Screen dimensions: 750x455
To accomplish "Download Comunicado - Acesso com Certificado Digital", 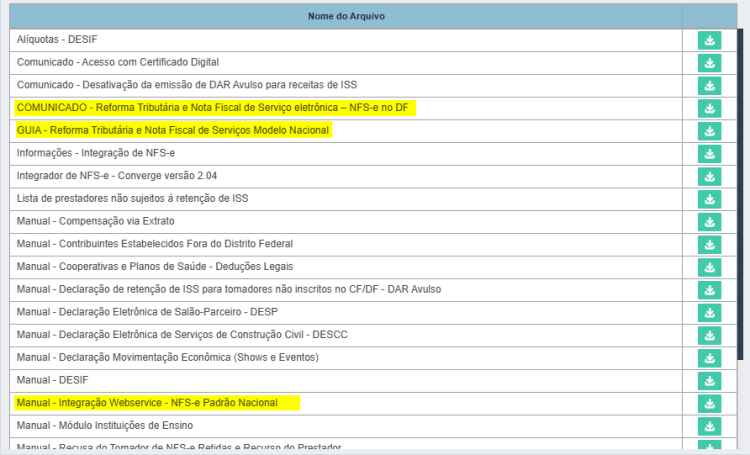I will [x=709, y=63].
